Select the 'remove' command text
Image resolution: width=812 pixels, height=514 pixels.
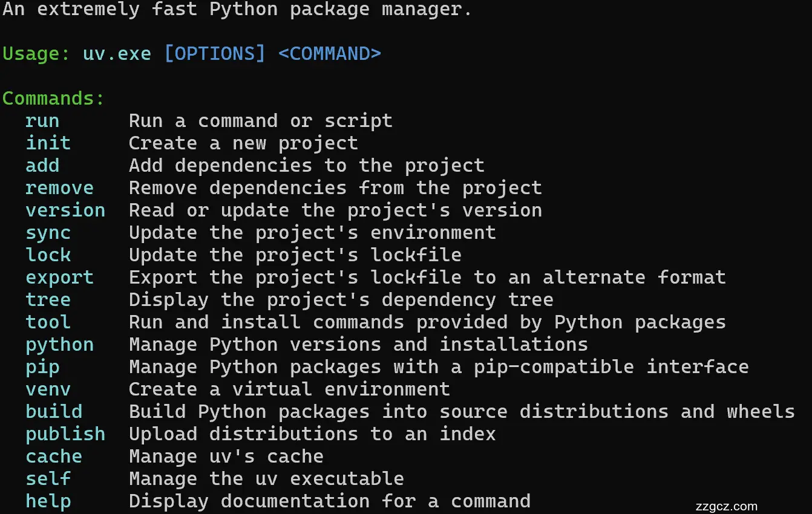59,188
